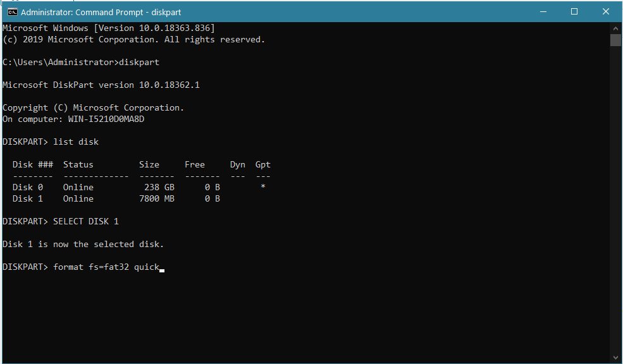This screenshot has height=364, width=623.
Task: Click the Gpt asterisk for Disk 0
Action: (263, 186)
